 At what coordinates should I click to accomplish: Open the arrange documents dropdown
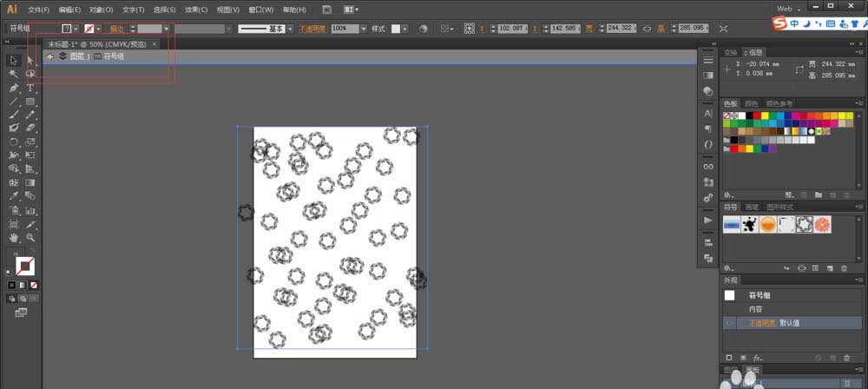[x=351, y=10]
